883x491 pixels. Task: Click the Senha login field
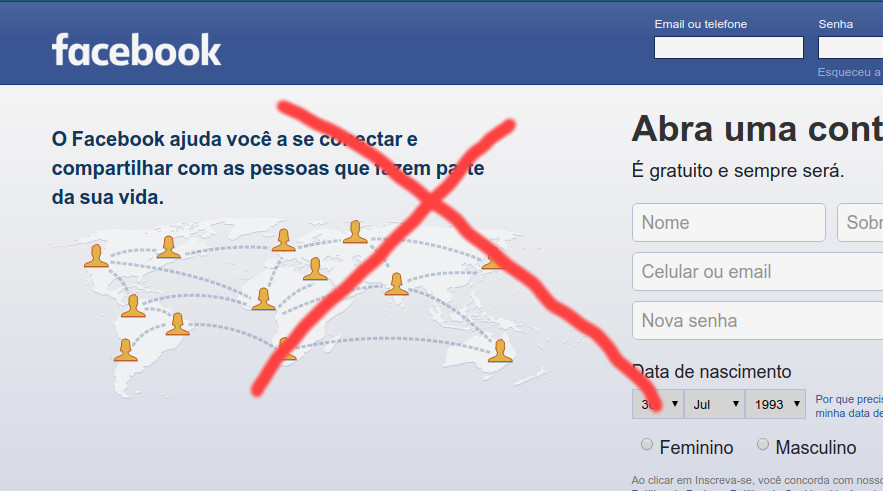click(850, 47)
